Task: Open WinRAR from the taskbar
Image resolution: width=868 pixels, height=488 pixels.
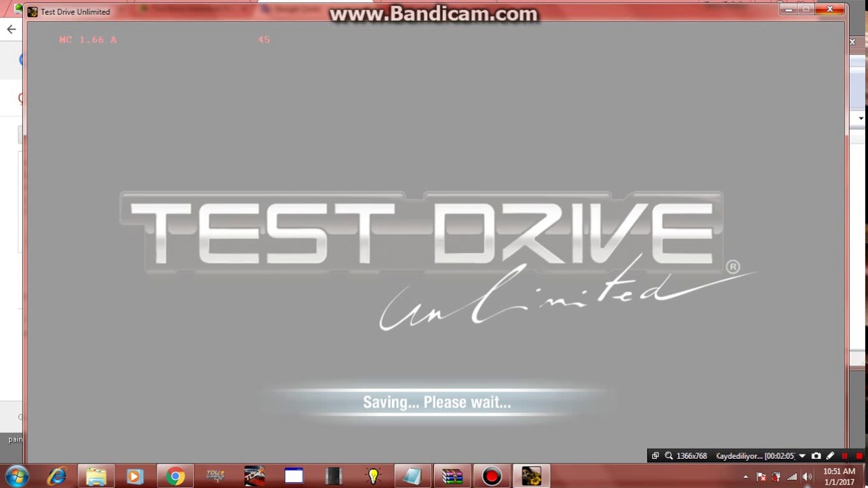Action: coord(452,476)
